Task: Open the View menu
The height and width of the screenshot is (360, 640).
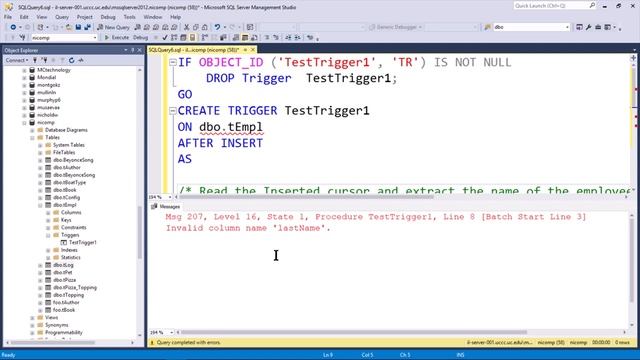Action: pos(42,17)
